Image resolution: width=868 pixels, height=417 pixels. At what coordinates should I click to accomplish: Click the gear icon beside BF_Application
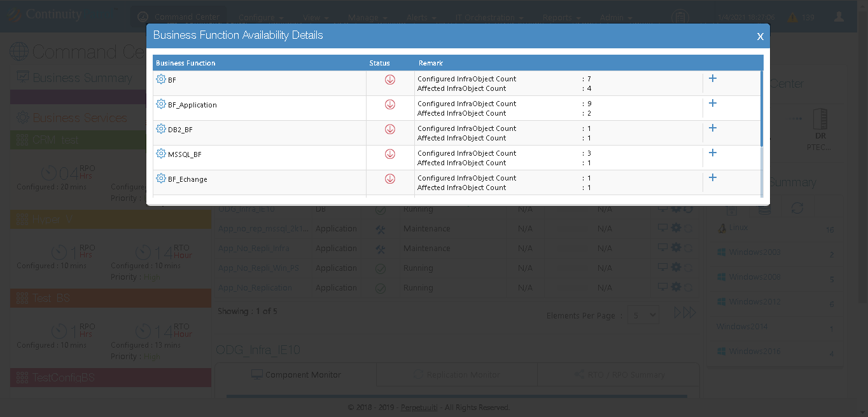(x=161, y=104)
